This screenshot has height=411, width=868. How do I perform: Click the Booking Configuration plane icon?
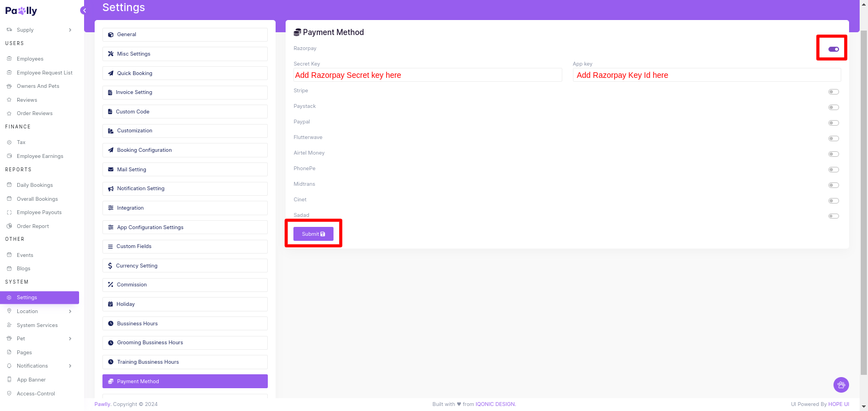pyautogui.click(x=111, y=150)
